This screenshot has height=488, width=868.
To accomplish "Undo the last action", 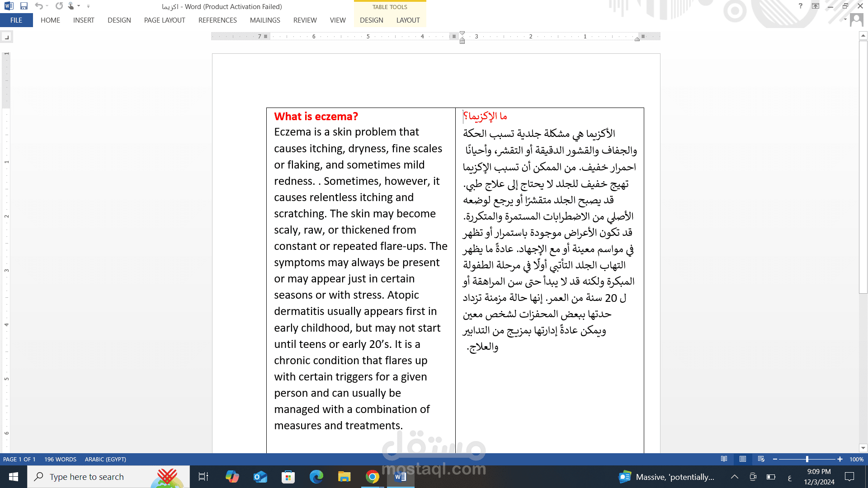I will coord(39,6).
